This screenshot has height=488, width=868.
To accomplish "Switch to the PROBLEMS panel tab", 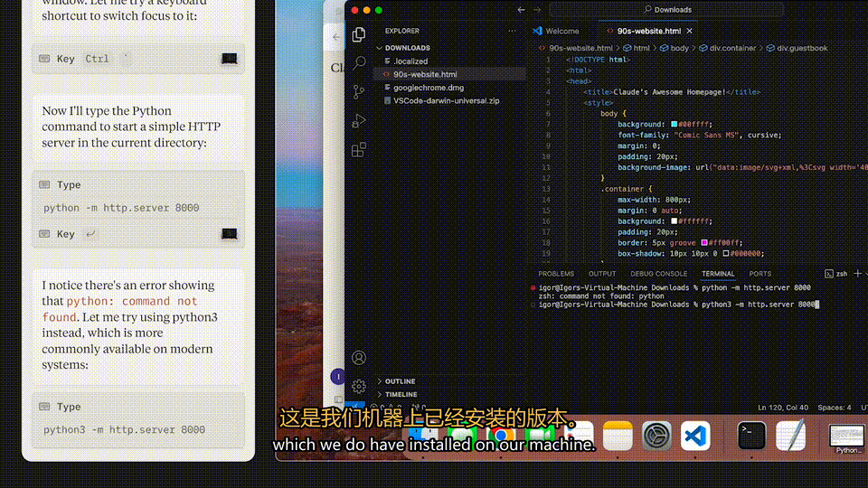I will [556, 274].
